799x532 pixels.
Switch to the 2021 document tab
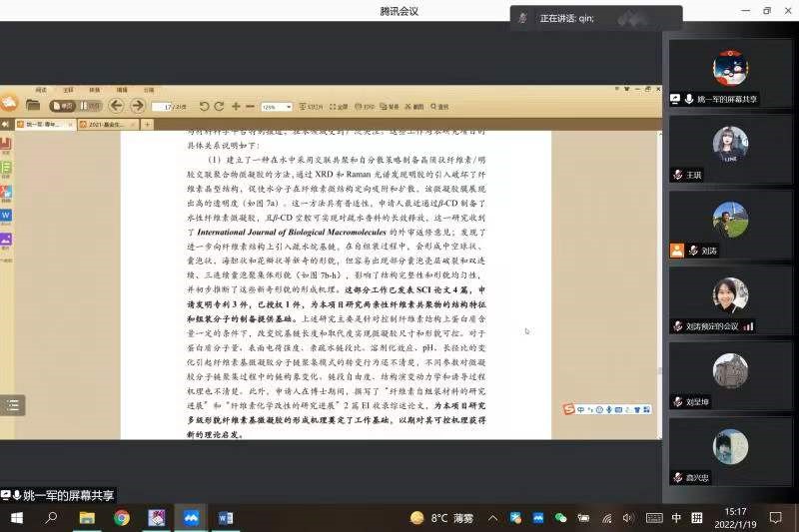click(x=109, y=125)
